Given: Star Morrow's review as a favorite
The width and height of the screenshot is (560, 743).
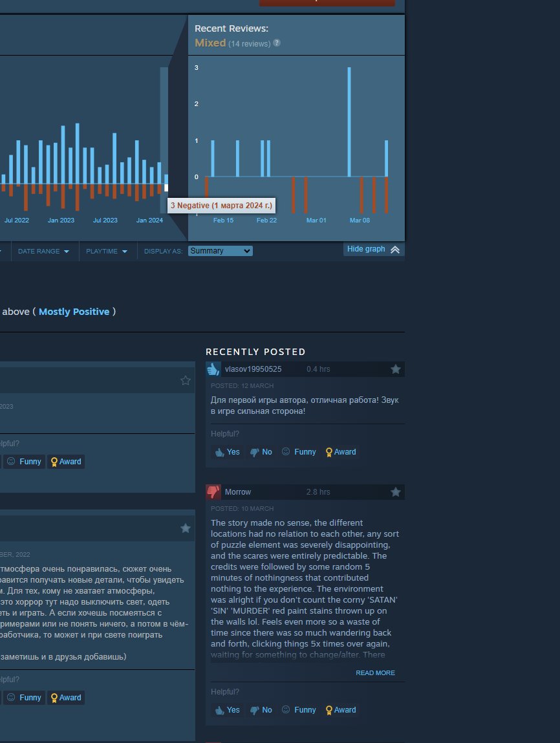Looking at the screenshot, I should pyautogui.click(x=396, y=491).
